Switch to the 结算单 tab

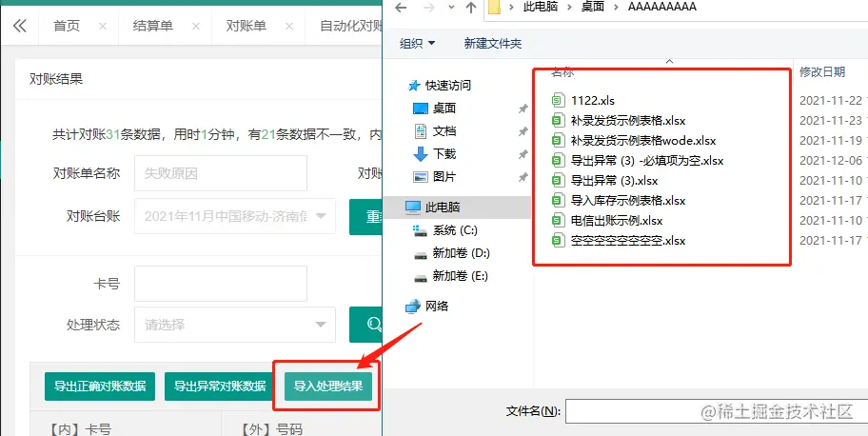coord(153,26)
